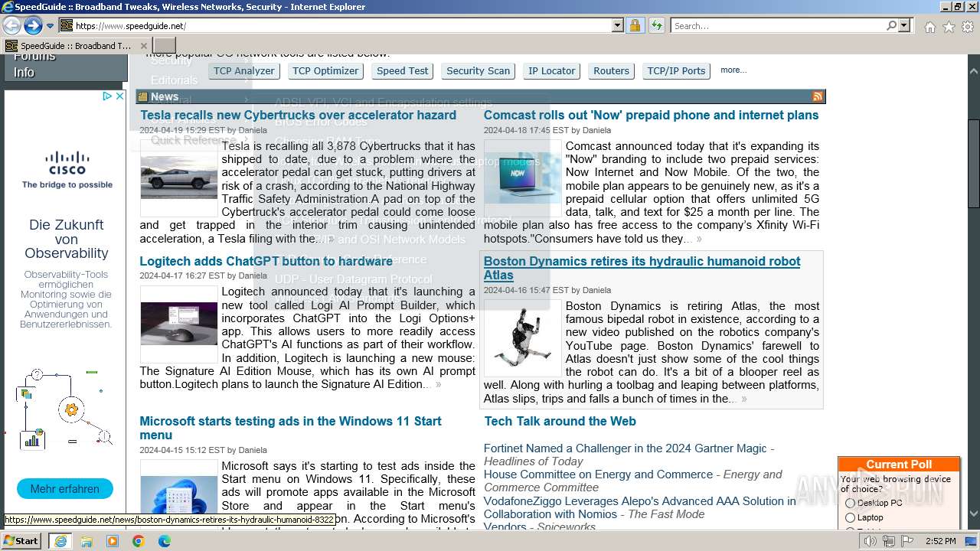The height and width of the screenshot is (551, 980).
Task: Click the Atlas robot article thumbnail
Action: tap(523, 338)
